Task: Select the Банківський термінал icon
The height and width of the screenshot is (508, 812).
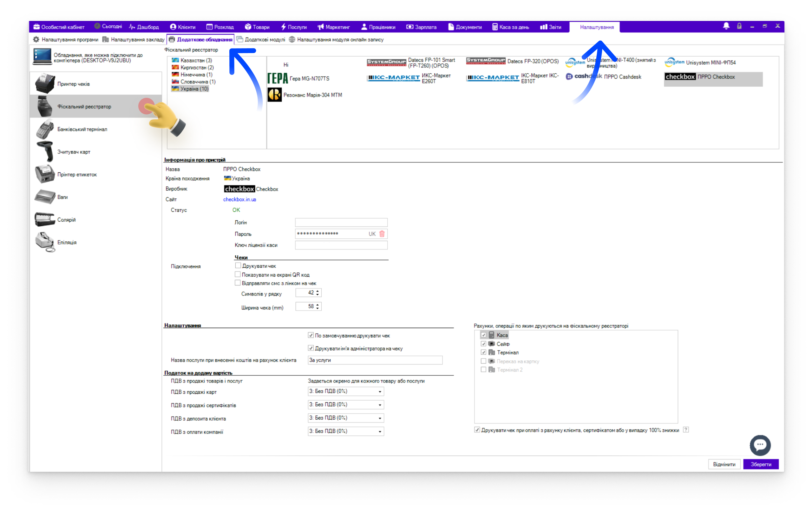Action: point(45,129)
